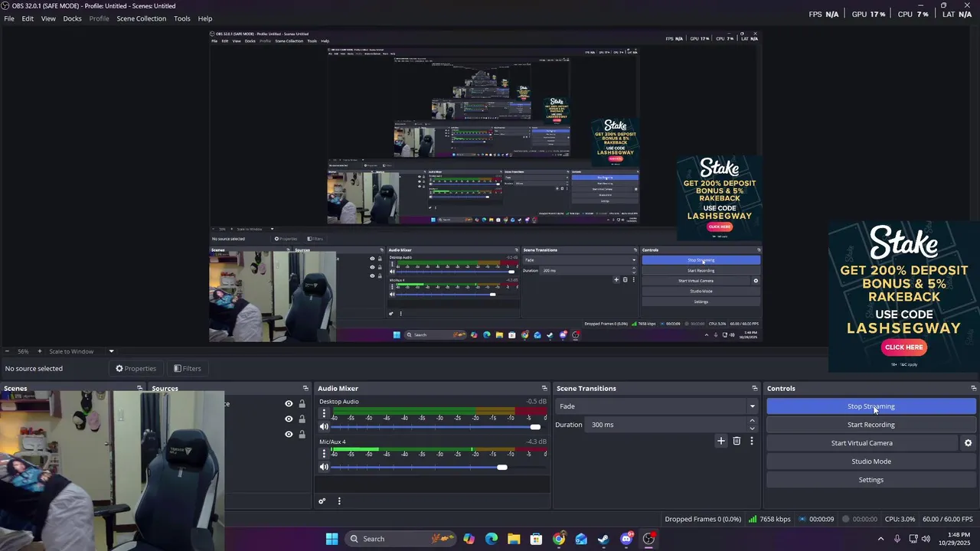The image size is (980, 551).
Task: Float the Scene Transitions dock panel
Action: tap(754, 389)
